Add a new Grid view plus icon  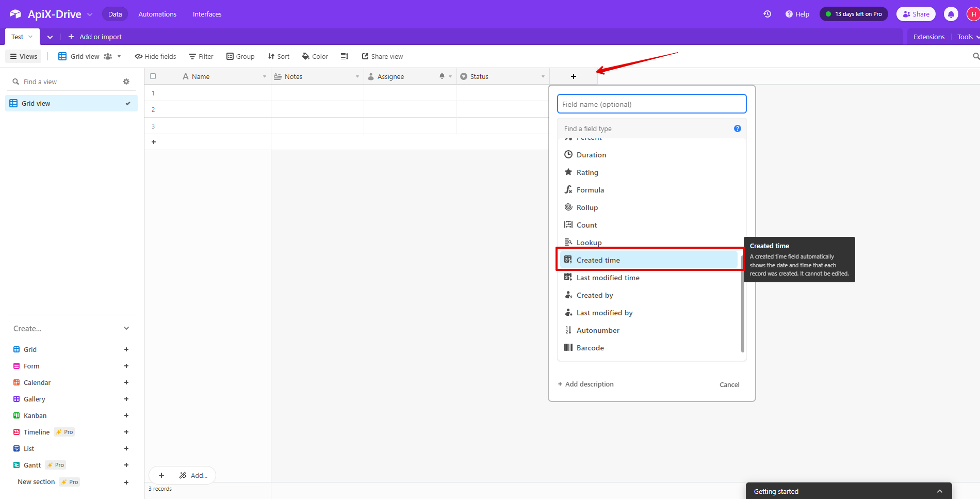click(126, 349)
